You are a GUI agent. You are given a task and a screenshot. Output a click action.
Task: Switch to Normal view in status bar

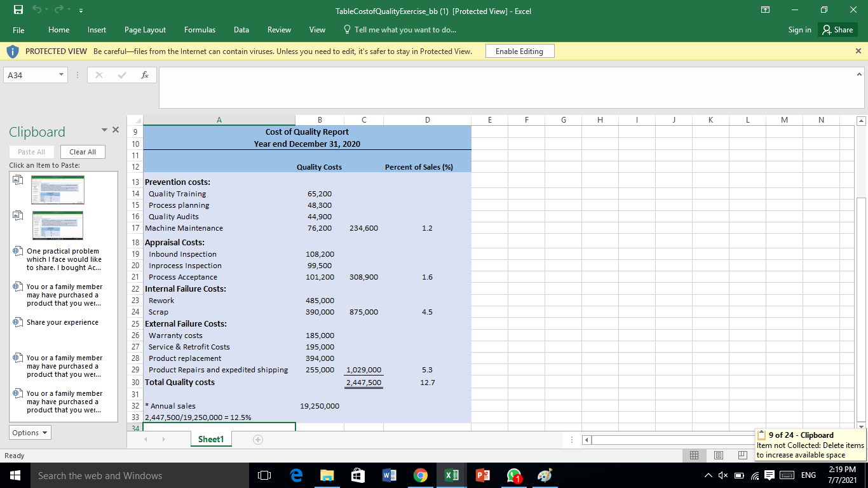[x=695, y=456]
